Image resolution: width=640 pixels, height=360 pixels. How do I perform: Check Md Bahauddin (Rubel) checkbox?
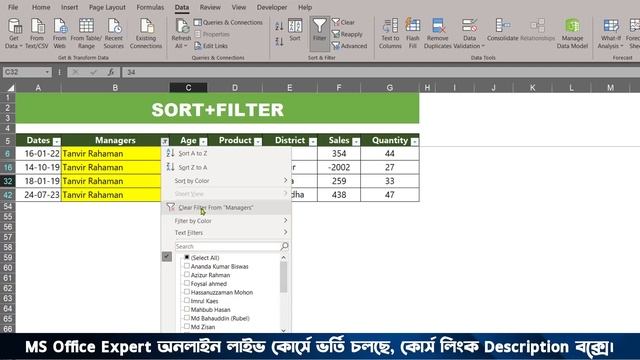[187, 318]
